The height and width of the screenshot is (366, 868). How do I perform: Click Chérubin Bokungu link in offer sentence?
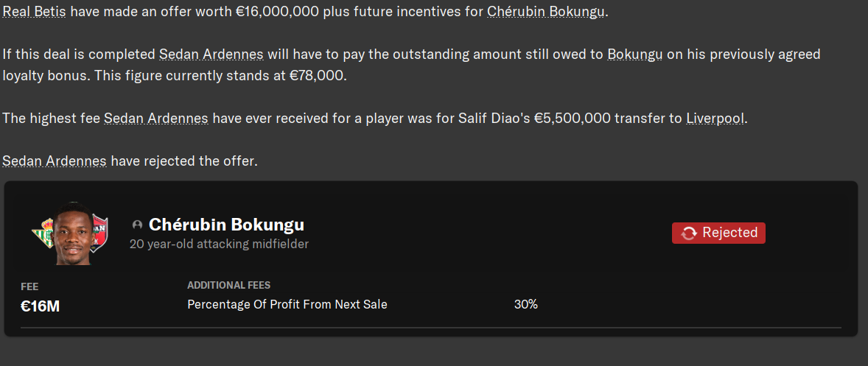pos(546,12)
